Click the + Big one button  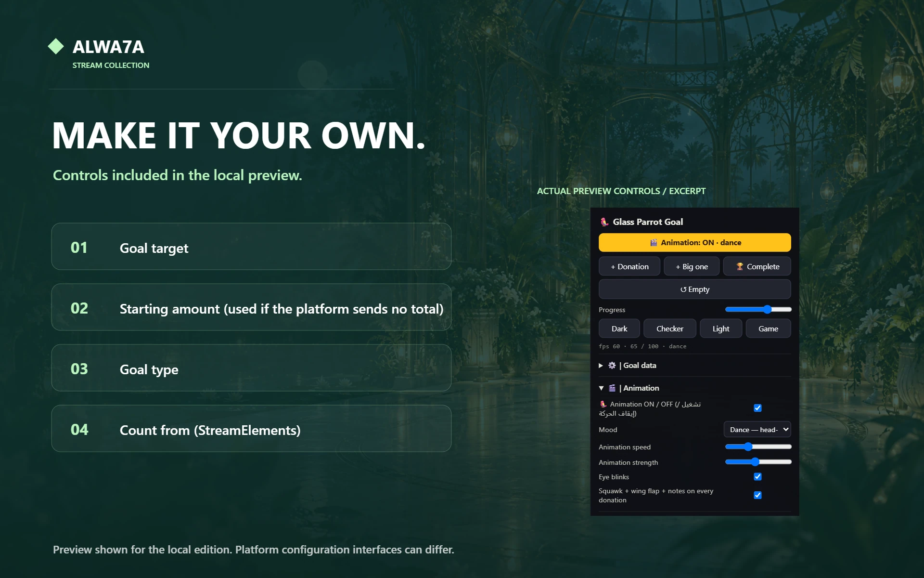pos(692,266)
